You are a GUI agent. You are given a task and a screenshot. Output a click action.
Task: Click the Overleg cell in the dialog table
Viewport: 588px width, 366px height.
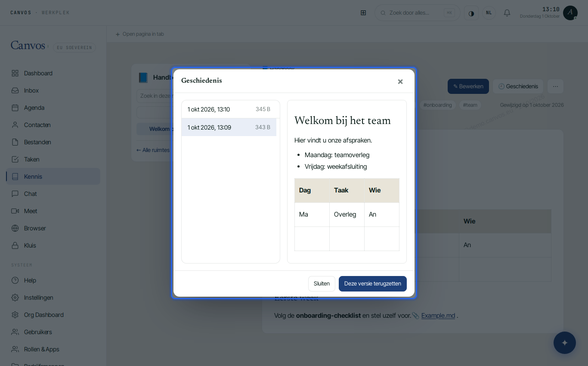(x=347, y=214)
